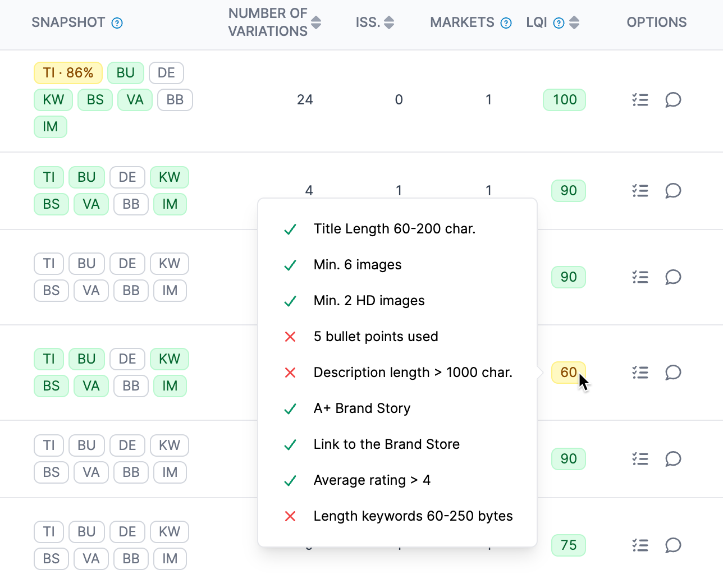Click the help icon next to SNAPSHOT
This screenshot has height=588, width=723.
[116, 23]
